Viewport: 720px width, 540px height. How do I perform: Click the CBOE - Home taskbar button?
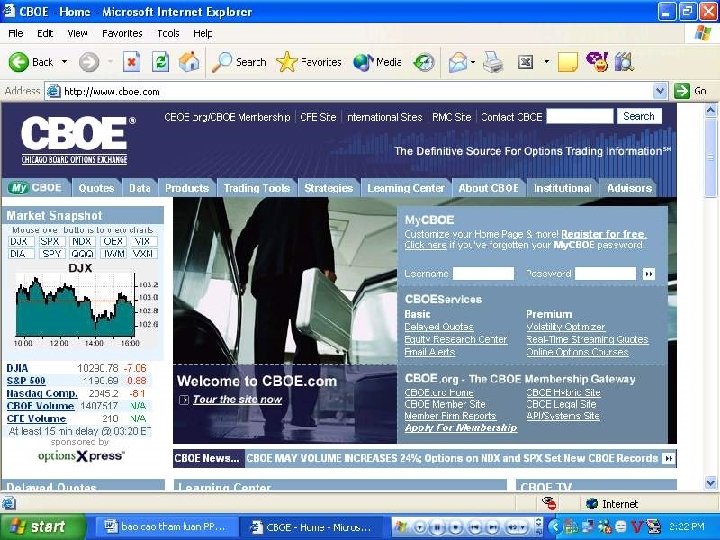tap(312, 527)
